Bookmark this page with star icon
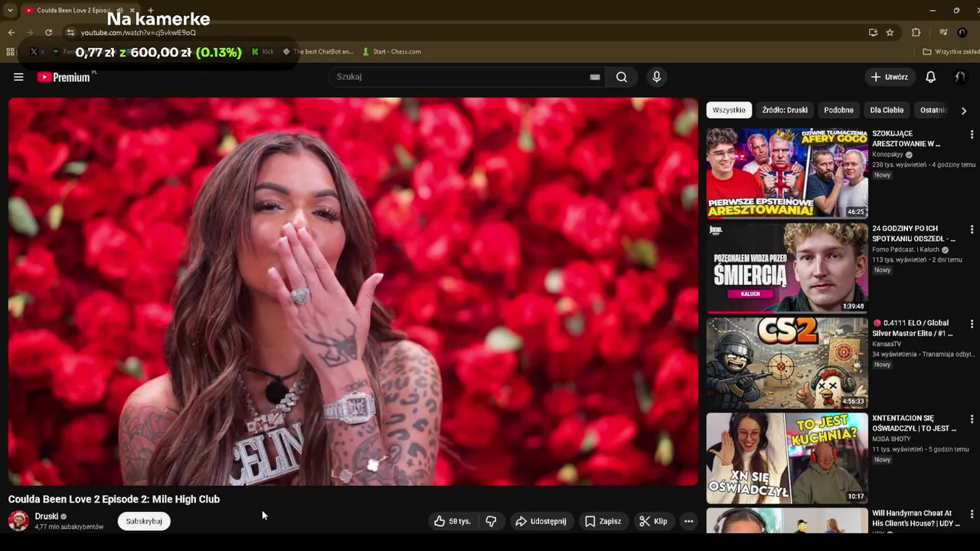This screenshot has height=551, width=980. pos(890,32)
